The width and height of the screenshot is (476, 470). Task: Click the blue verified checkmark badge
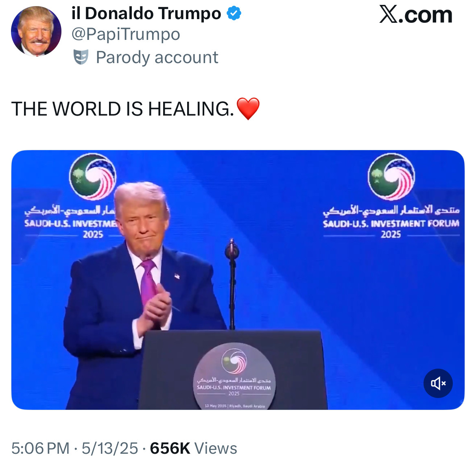[x=234, y=13]
